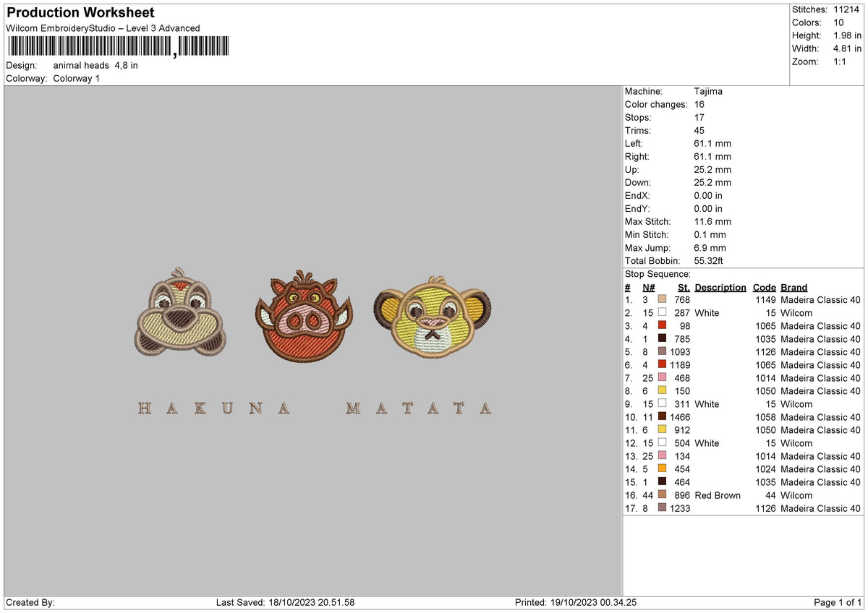
Task: Select the MATATA embroidered lettering
Action: 419,408
